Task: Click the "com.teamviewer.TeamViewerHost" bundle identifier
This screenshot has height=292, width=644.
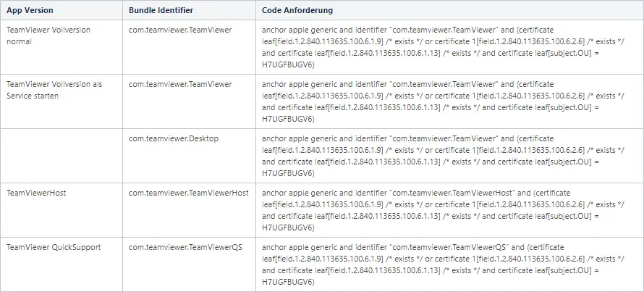Action: click(x=189, y=193)
